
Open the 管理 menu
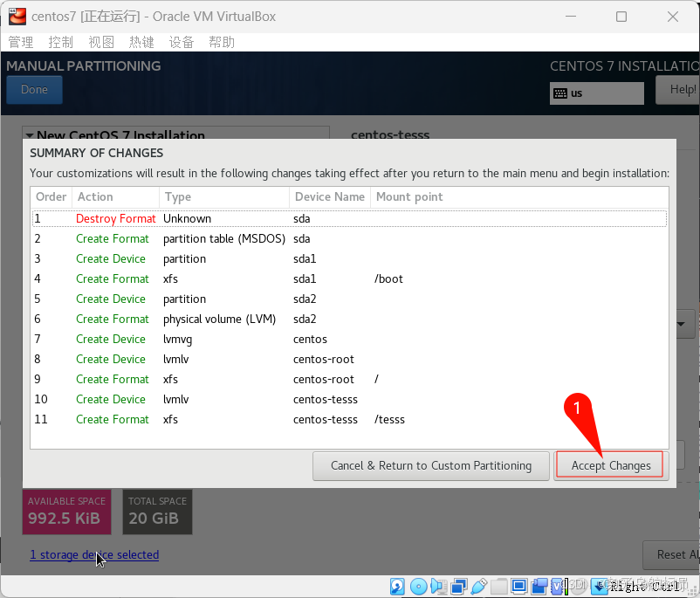(x=21, y=43)
